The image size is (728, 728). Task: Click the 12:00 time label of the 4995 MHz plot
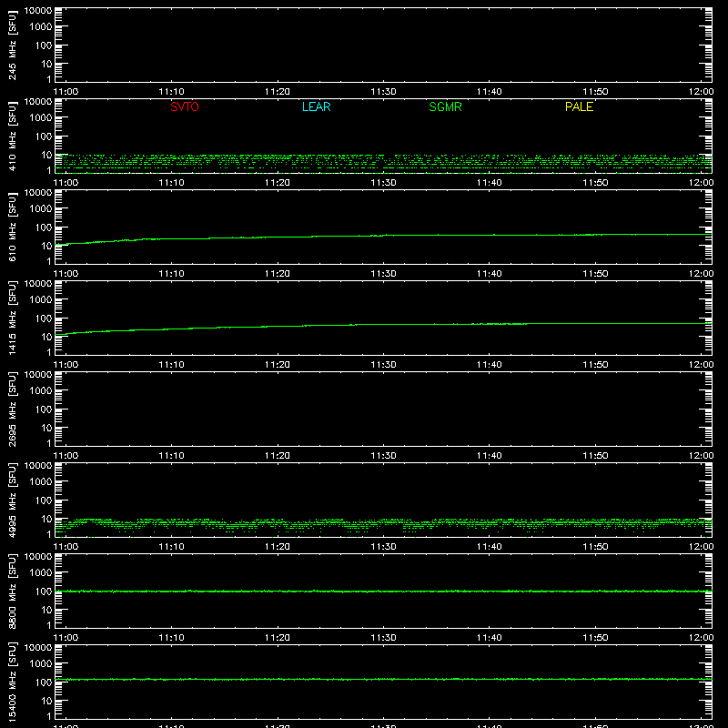[x=701, y=547]
